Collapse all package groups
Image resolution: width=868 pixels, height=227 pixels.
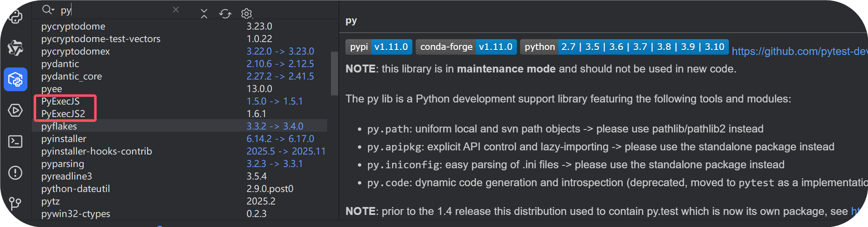tap(204, 14)
